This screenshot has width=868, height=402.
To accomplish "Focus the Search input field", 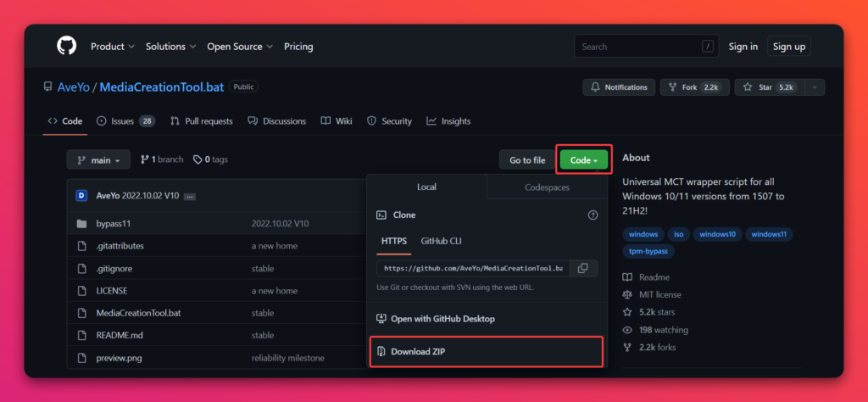I will pos(647,47).
